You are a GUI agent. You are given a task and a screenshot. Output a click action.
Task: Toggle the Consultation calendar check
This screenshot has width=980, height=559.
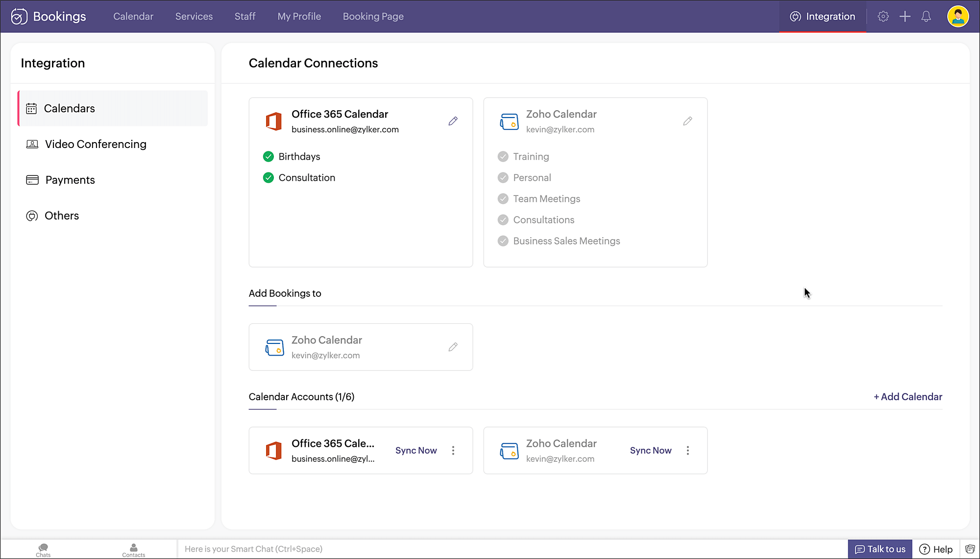(x=268, y=178)
